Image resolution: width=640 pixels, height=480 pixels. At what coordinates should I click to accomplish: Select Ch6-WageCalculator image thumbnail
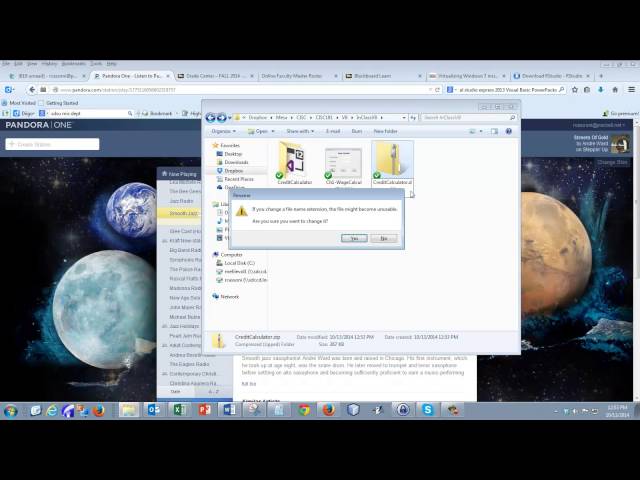coord(343,165)
